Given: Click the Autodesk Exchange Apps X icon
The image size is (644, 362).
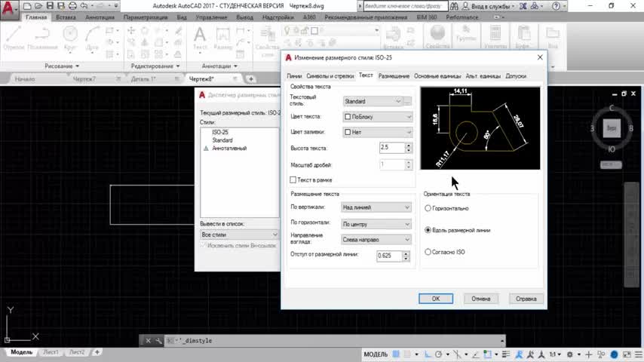Looking at the screenshot, I should tap(523, 6).
